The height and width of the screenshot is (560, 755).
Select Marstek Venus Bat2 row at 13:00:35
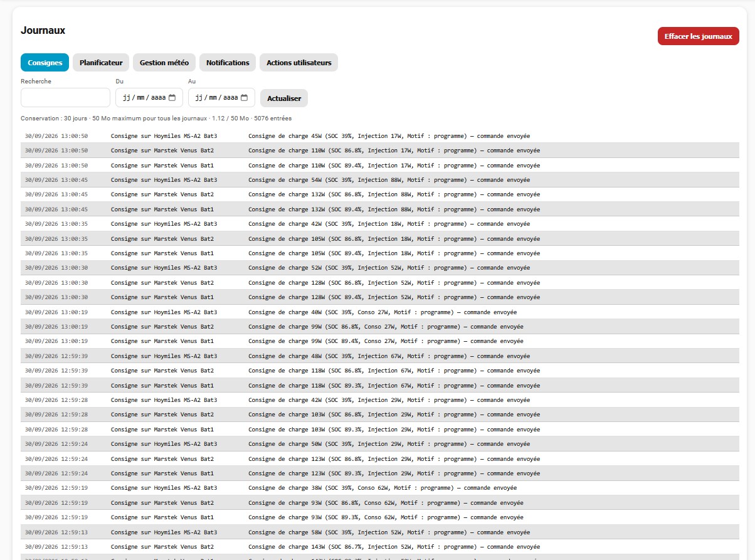coord(380,238)
